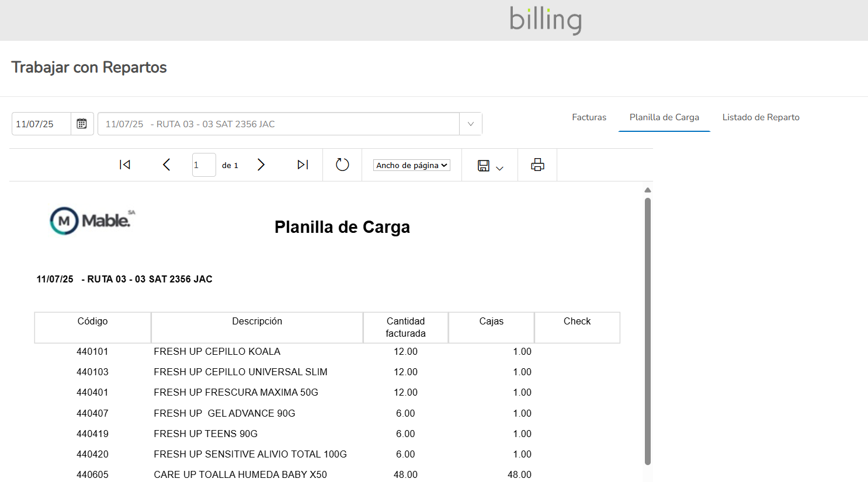Screen dimensions: 868x482
Task: Go to first page of report
Action: (125, 165)
